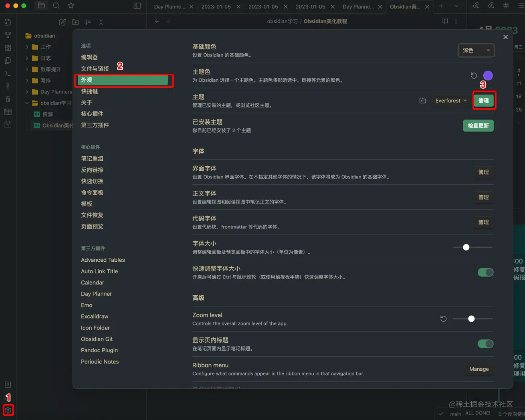This screenshot has width=525, height=420.
Task: Reset the accent color to default
Action: pos(474,75)
